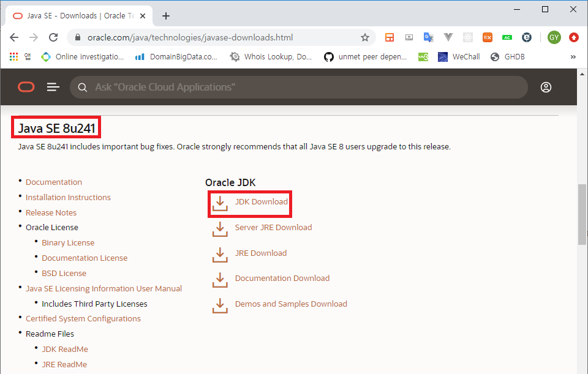
Task: Click the Readme Files list text
Action: pos(50,334)
